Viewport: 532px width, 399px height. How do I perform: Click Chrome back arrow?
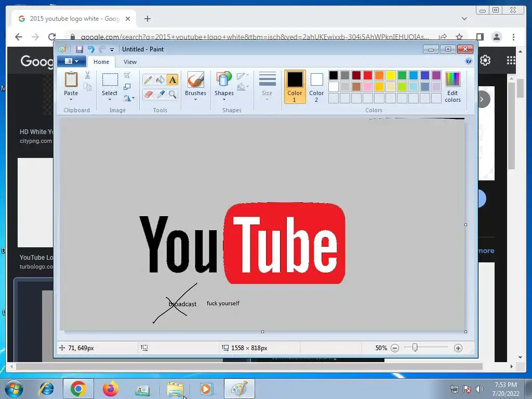[19, 37]
